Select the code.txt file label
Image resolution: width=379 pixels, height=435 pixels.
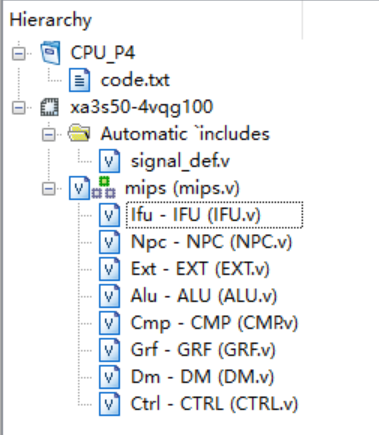tap(135, 80)
